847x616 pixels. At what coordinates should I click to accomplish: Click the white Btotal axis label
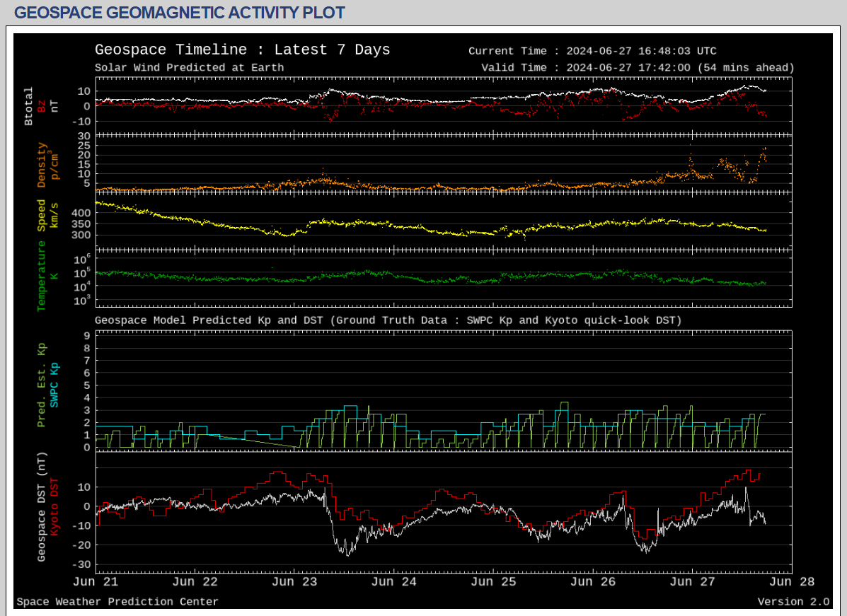(29, 106)
